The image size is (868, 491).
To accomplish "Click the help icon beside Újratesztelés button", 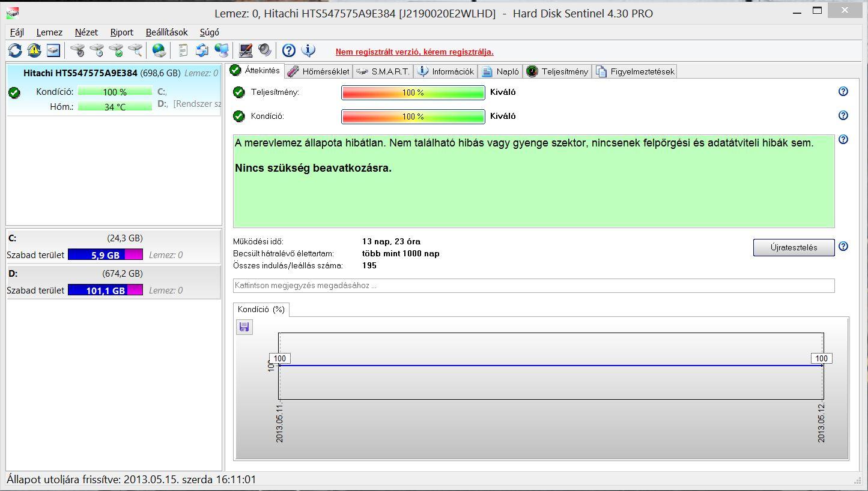I will [843, 246].
